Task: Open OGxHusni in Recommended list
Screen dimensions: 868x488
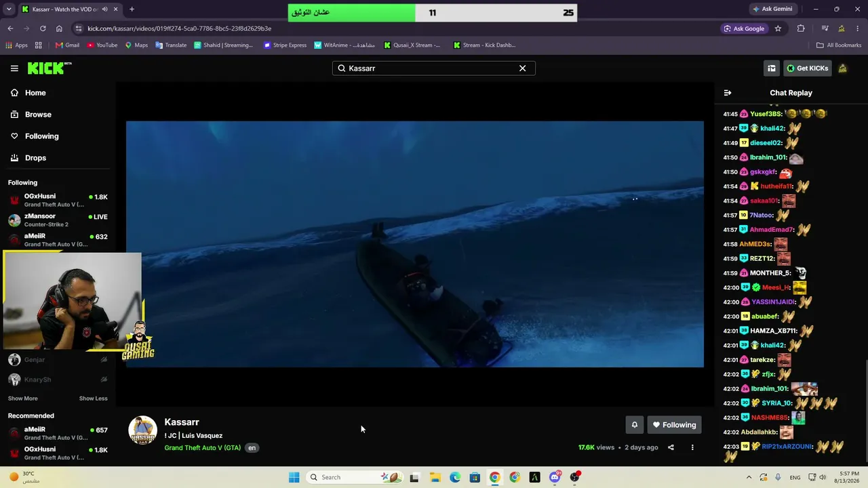Action: click(58, 453)
